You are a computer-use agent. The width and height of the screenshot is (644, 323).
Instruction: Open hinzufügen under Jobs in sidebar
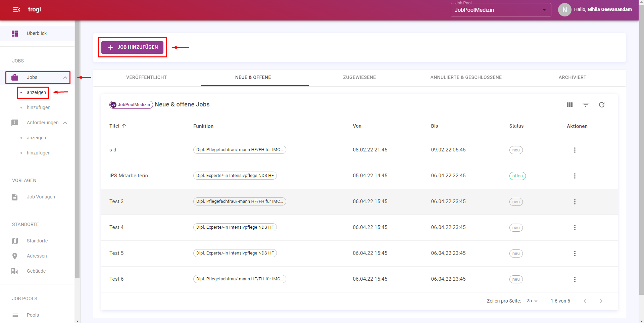(39, 107)
